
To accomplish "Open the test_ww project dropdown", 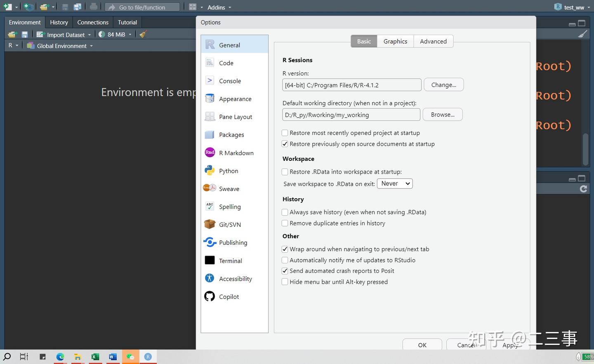I will 572,7.
